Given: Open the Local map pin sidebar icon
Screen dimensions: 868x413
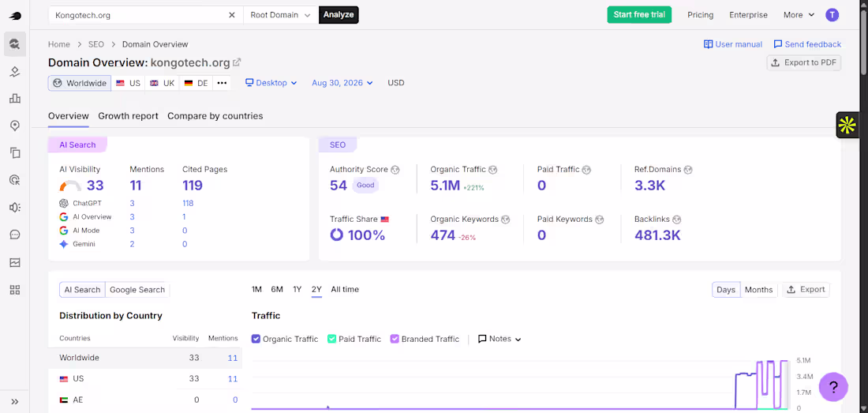Looking at the screenshot, I should [15, 126].
